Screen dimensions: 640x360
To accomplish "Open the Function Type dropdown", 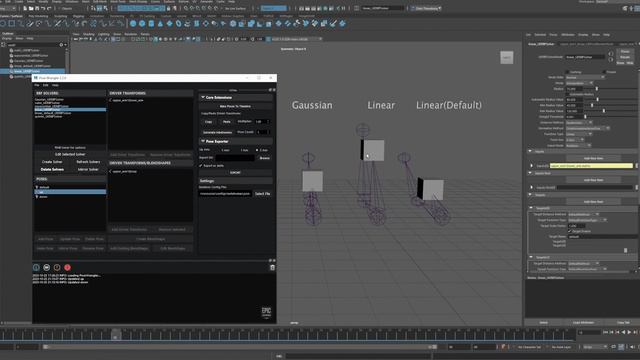I will [579, 134].
